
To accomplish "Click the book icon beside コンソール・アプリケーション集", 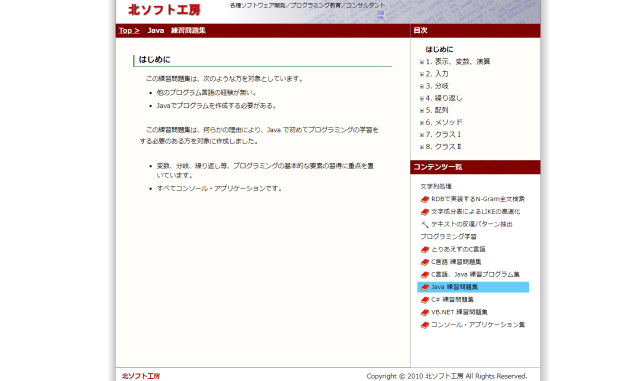I will tap(424, 325).
